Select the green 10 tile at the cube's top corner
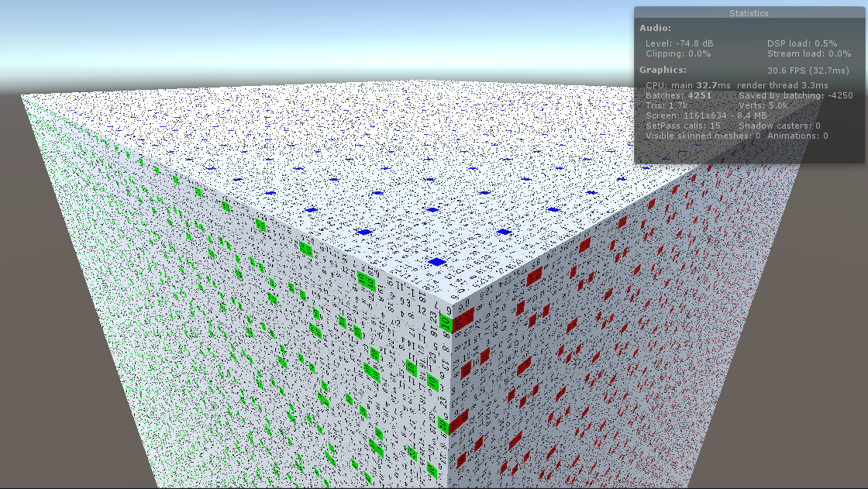 tap(446, 323)
